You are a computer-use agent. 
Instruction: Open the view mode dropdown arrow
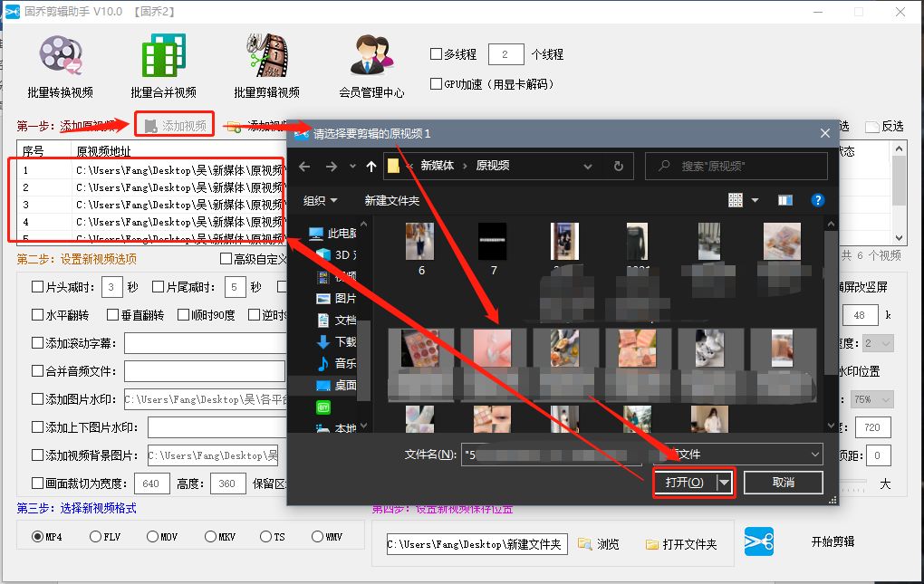point(755,200)
